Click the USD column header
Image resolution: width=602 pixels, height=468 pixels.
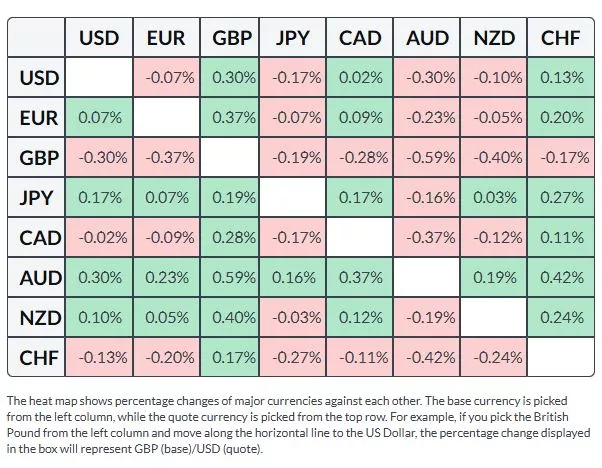[99, 39]
